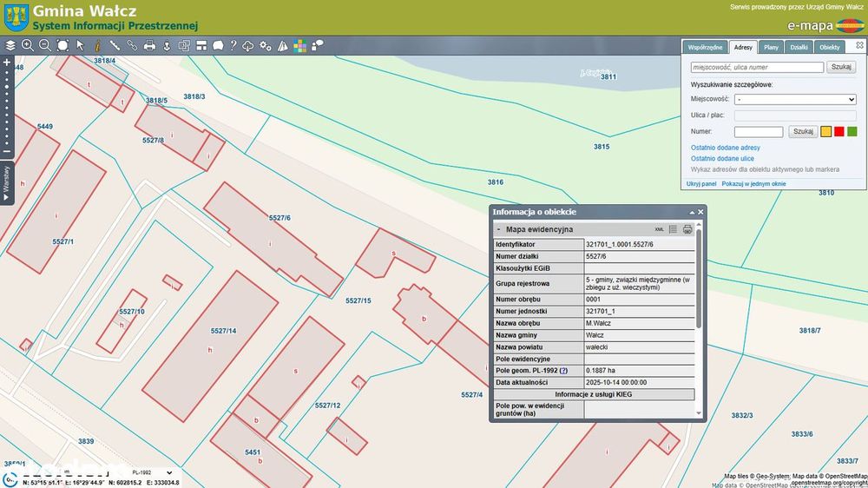
Task: Print the Mapa ewidencyjna object info
Action: pos(687,229)
